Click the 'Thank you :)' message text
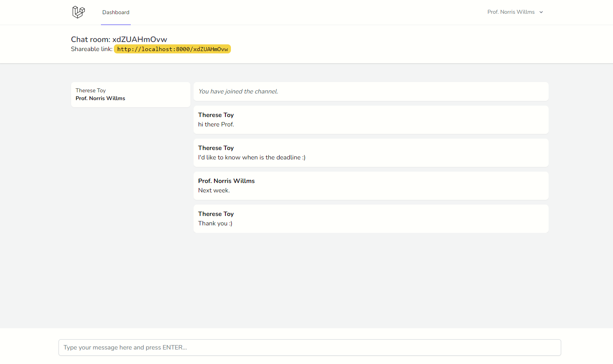613x364 pixels. tap(215, 223)
